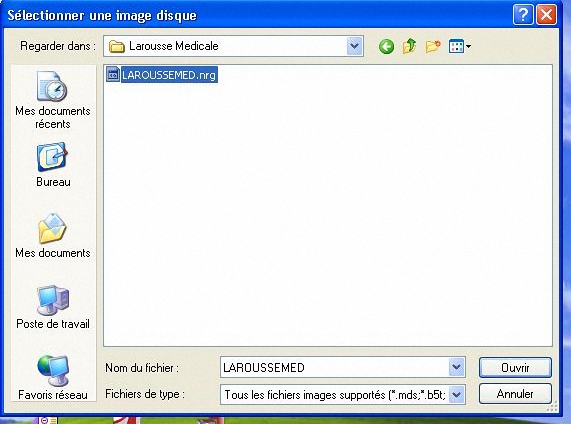
Task: Open the view menu icon
Action: 460,46
